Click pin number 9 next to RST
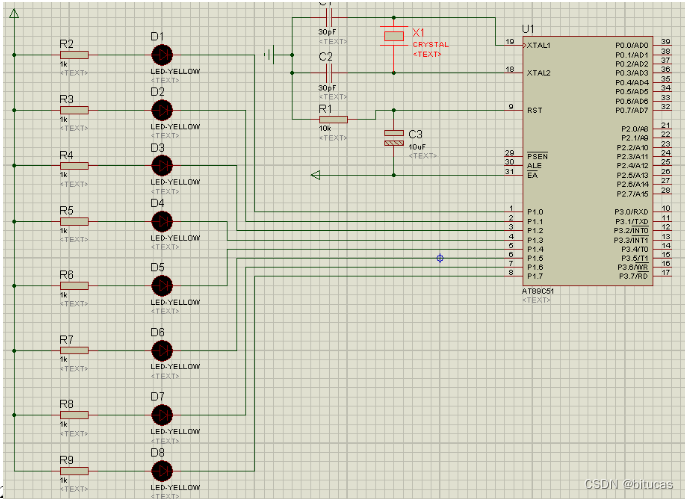This screenshot has width=689, height=499. (x=511, y=106)
